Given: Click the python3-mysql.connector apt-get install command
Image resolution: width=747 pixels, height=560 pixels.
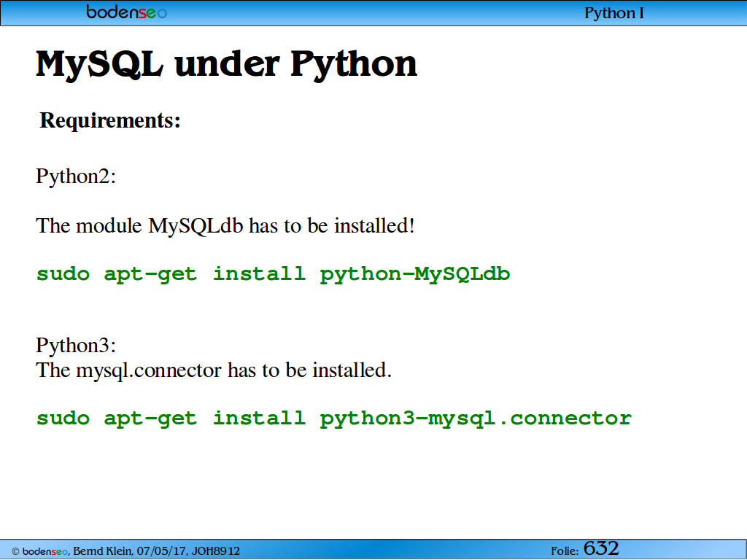Looking at the screenshot, I should coord(334,419).
